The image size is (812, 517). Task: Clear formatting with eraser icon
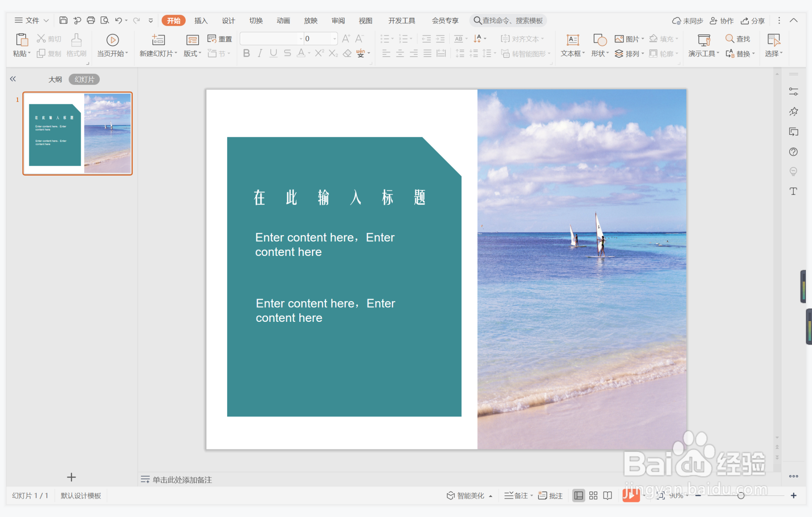coord(347,53)
